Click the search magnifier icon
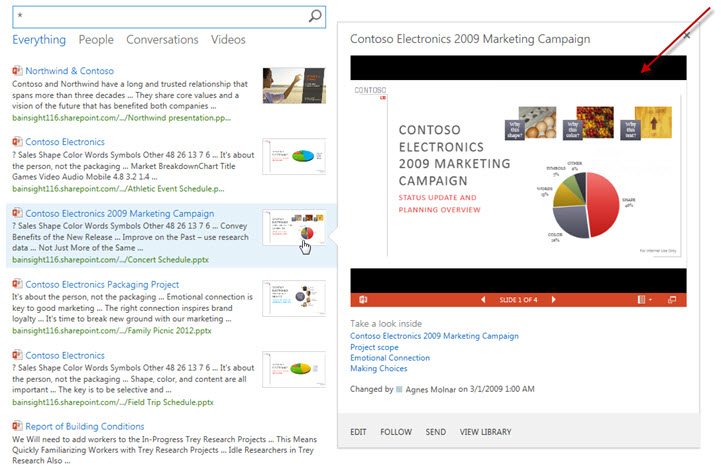Image resolution: width=721 pixels, height=466 pixels. (x=315, y=16)
